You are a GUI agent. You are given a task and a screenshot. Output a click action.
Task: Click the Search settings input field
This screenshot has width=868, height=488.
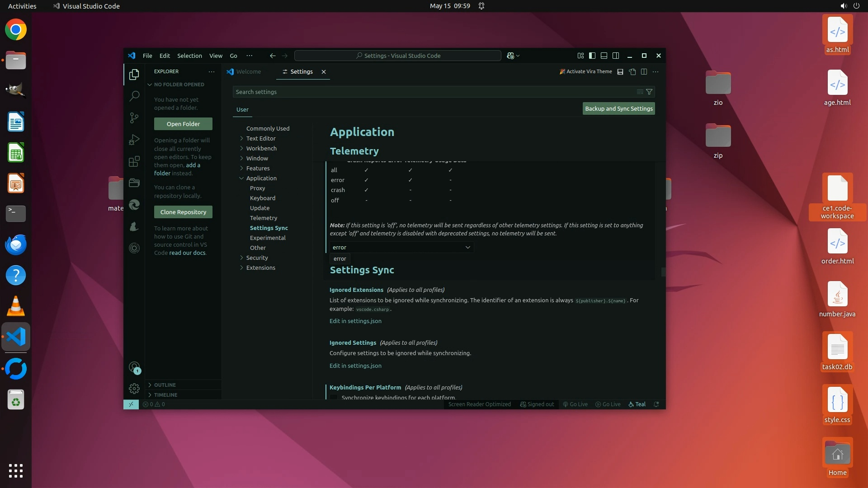429,92
